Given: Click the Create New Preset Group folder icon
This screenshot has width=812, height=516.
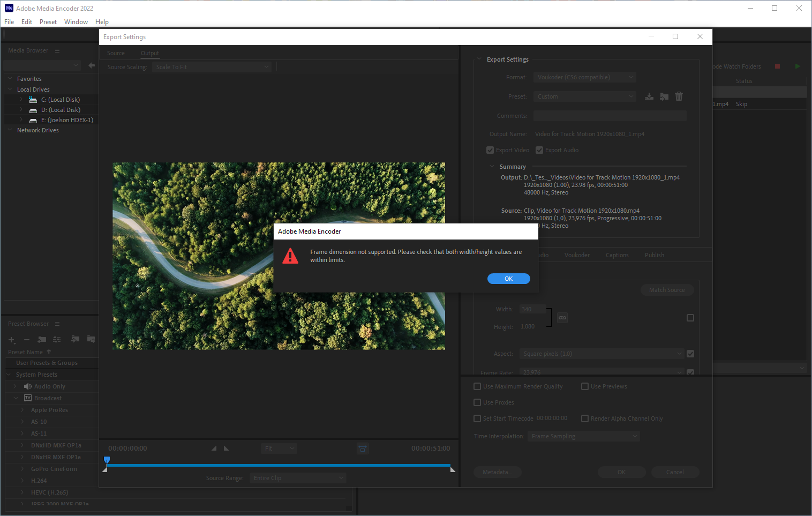Looking at the screenshot, I should click(x=42, y=340).
